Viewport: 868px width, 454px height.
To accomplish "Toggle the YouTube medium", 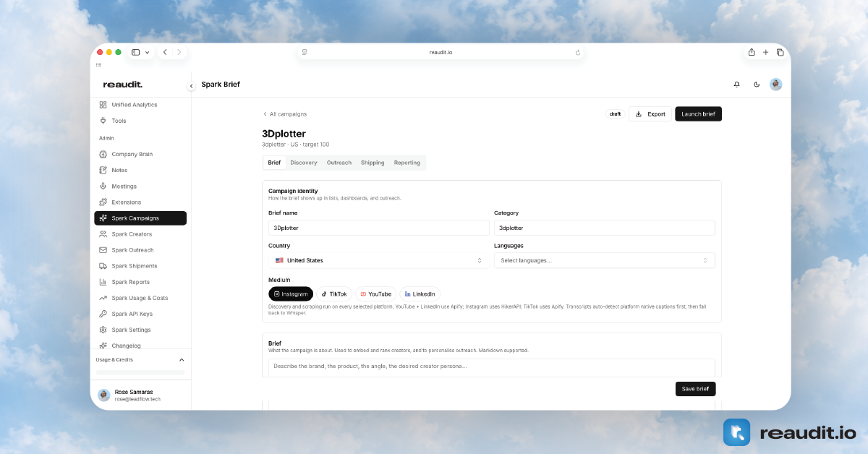I will 376,294.
